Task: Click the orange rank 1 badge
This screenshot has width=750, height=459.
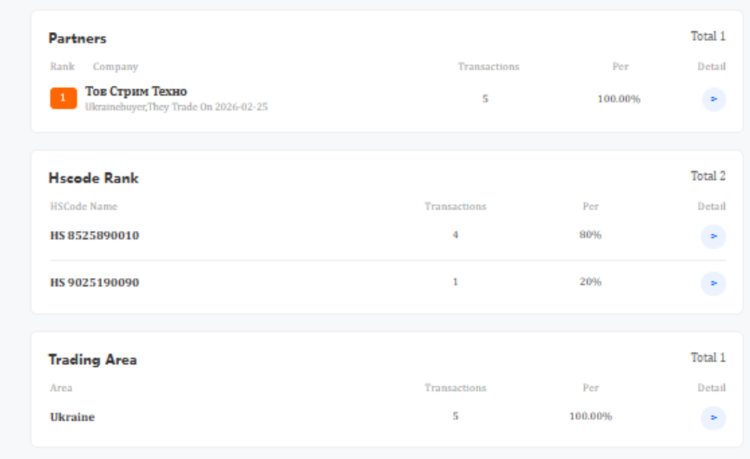Action: 63,98
